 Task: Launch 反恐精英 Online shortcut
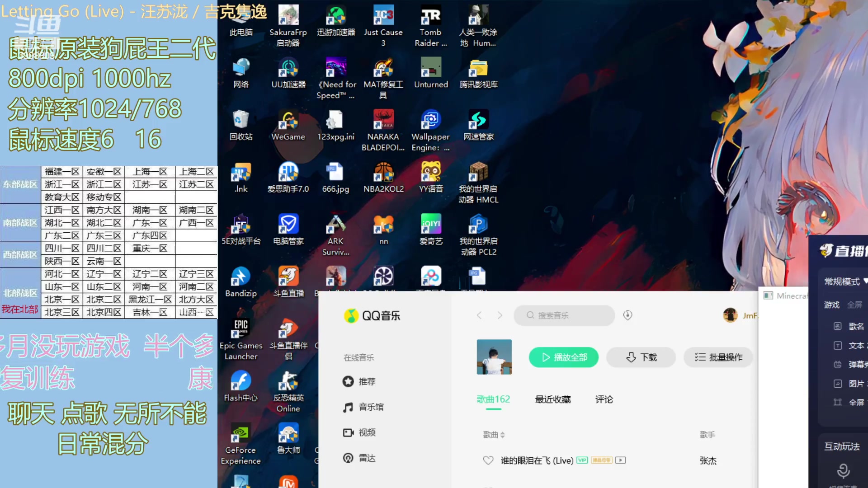(x=288, y=391)
